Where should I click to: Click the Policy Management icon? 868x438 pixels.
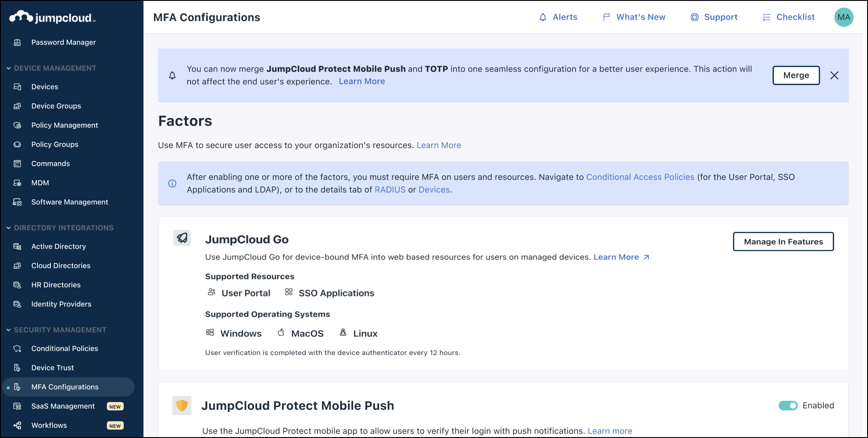coord(17,125)
